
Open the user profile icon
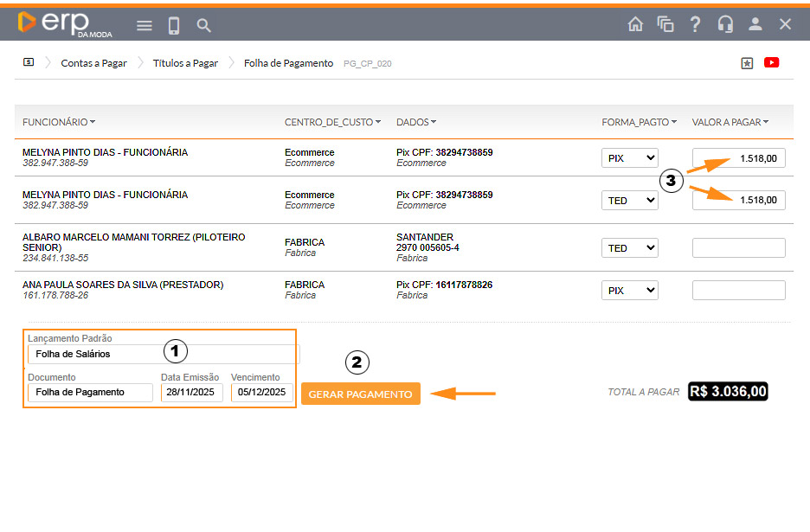(x=755, y=24)
